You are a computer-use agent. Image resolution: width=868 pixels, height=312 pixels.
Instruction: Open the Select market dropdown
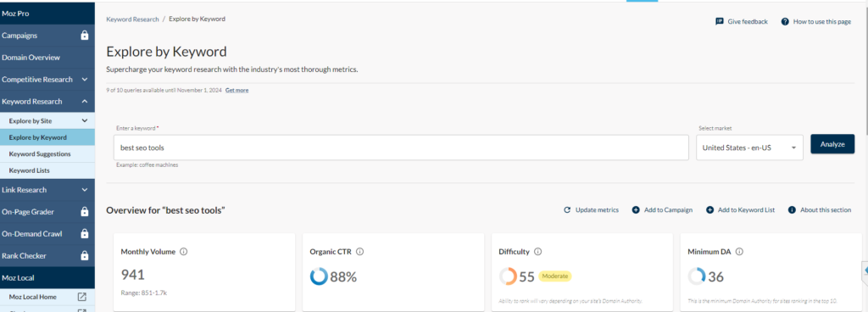[749, 148]
